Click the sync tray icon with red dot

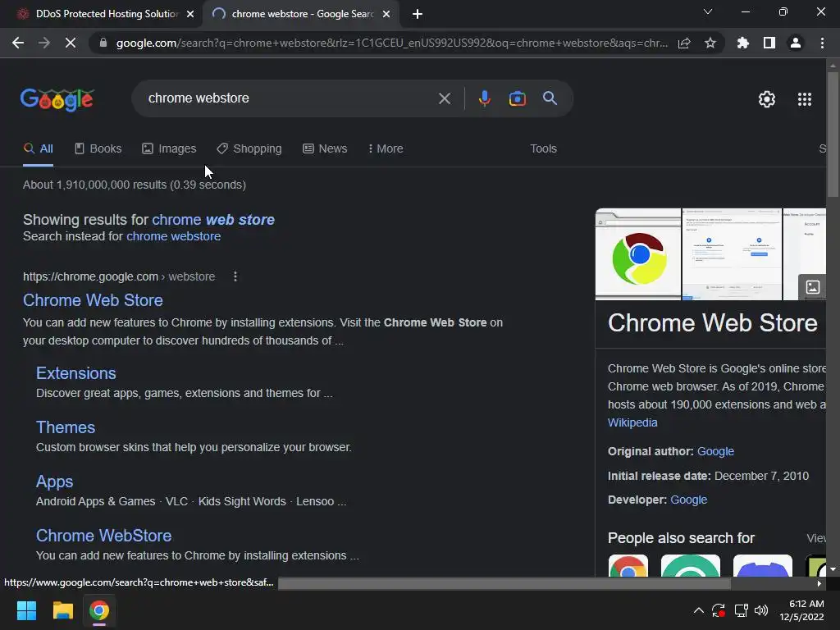click(719, 610)
